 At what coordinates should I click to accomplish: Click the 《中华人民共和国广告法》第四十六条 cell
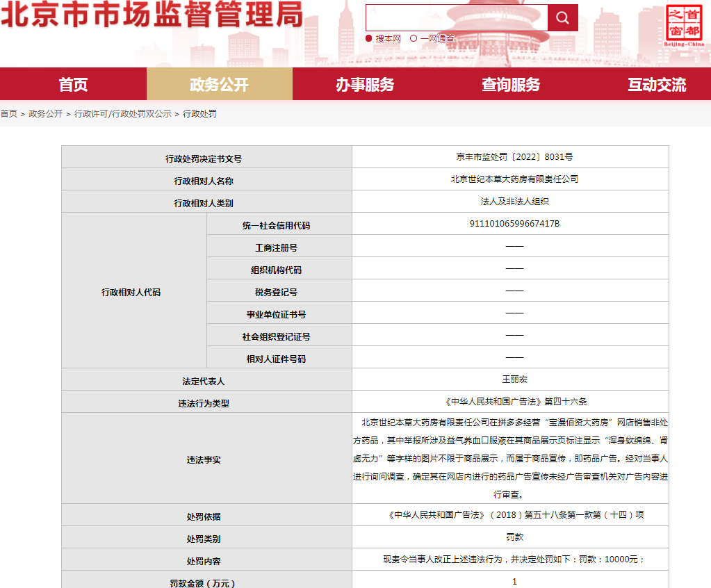514,402
